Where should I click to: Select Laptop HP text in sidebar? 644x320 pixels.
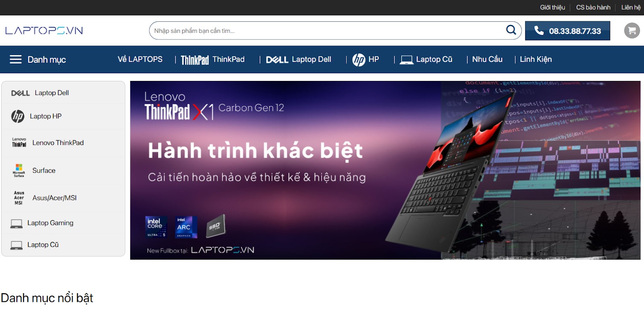point(45,116)
